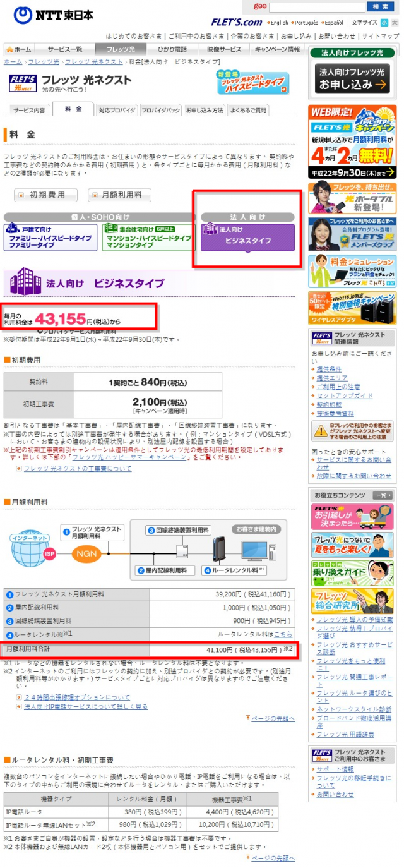Click the NTT東日本 logo

pos(54,14)
